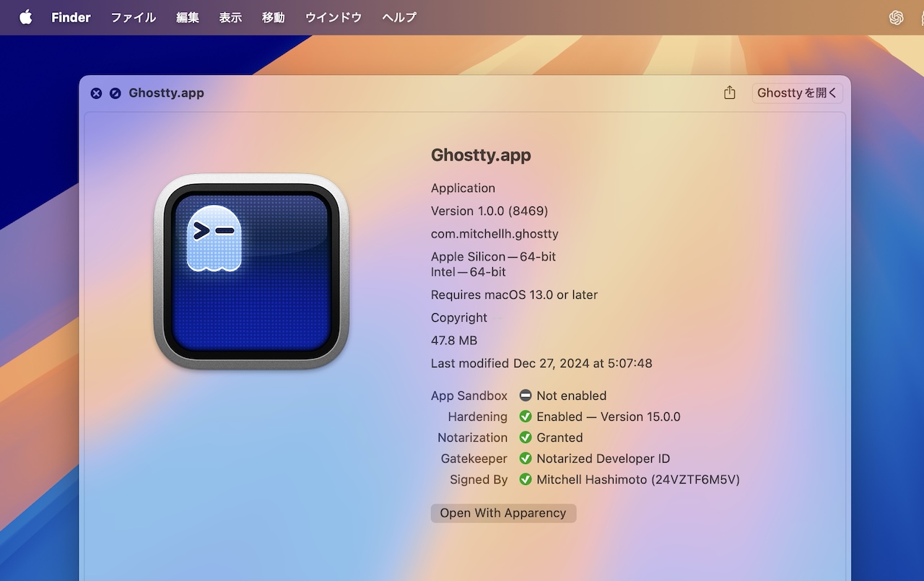924x581 pixels.
Task: Click the Application kind text
Action: [463, 188]
